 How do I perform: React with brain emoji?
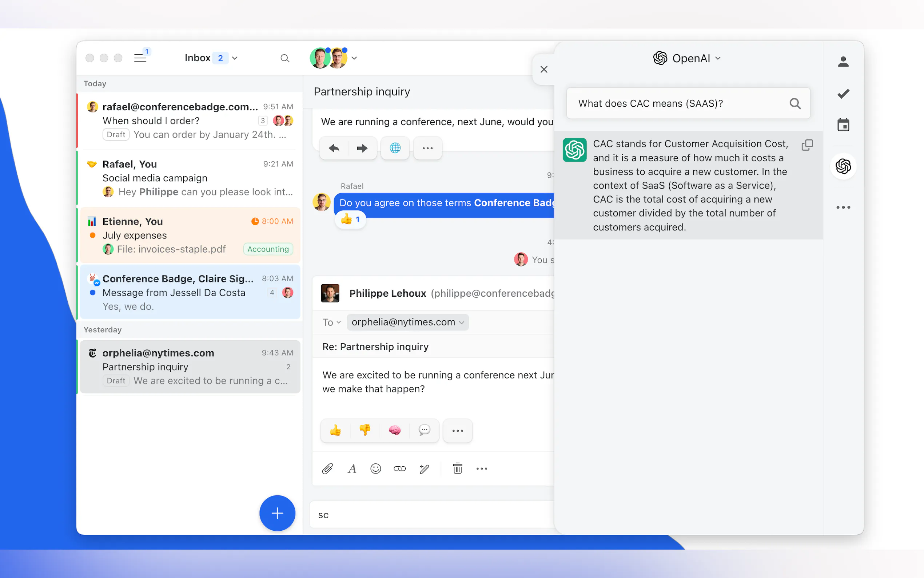pos(394,431)
